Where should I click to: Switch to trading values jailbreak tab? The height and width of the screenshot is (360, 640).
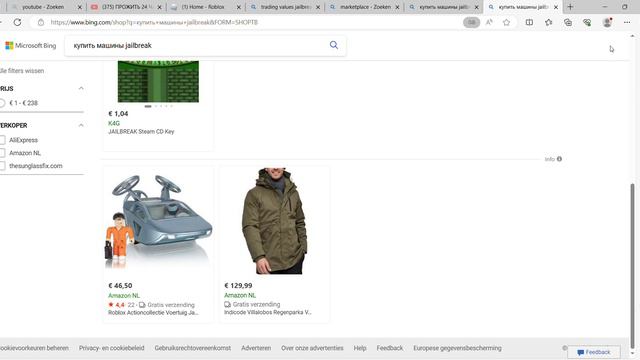coord(285,7)
